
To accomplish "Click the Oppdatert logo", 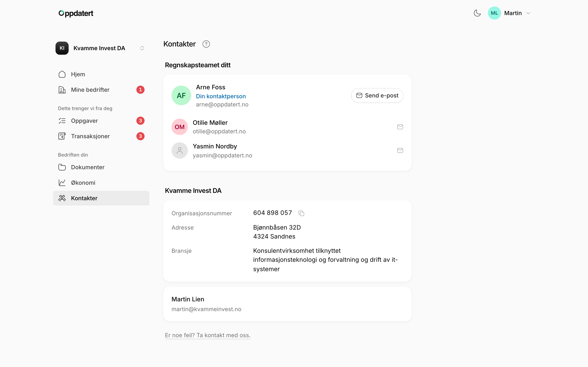I will (x=76, y=13).
